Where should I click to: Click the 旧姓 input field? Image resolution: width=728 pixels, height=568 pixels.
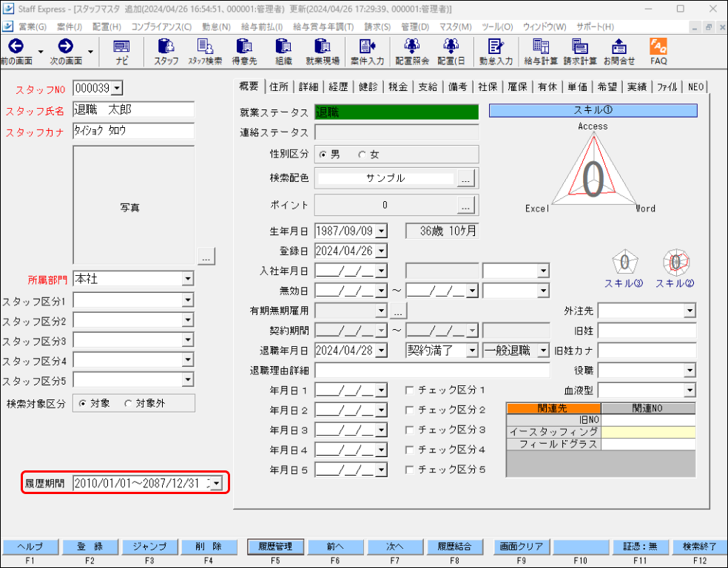pyautogui.click(x=647, y=331)
